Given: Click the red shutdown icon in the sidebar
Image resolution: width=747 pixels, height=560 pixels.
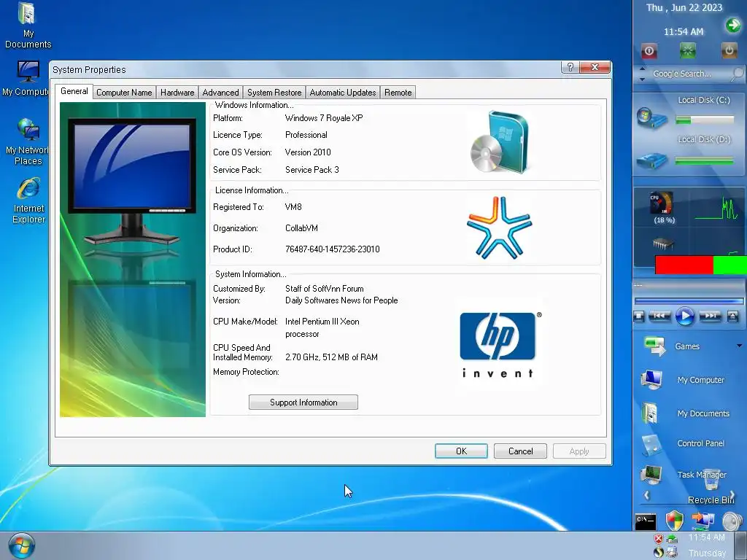Looking at the screenshot, I should pyautogui.click(x=649, y=51).
